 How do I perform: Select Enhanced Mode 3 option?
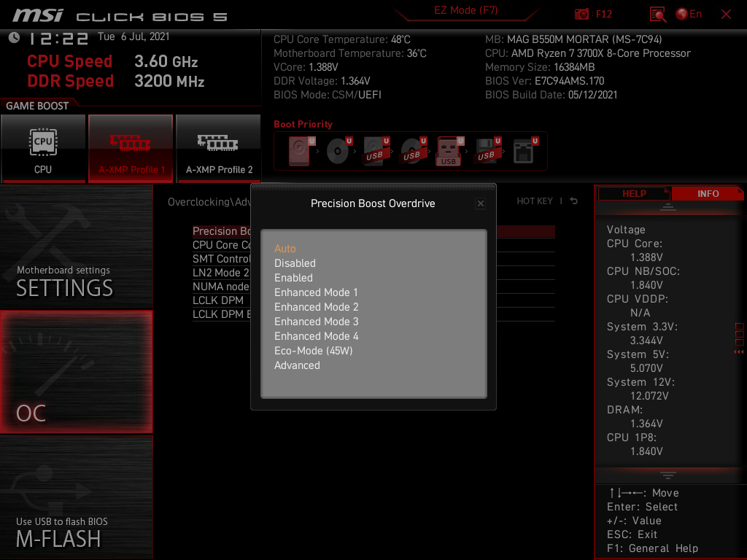coord(317,322)
